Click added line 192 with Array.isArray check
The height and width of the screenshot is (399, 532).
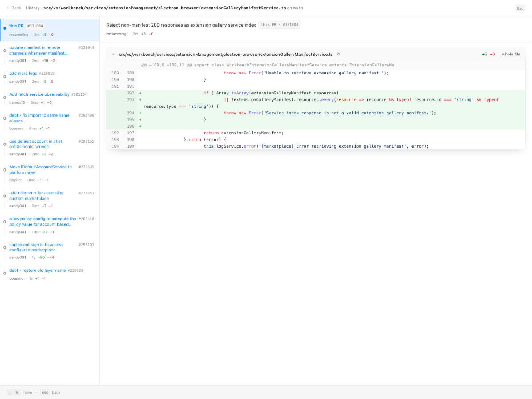tap(316, 93)
